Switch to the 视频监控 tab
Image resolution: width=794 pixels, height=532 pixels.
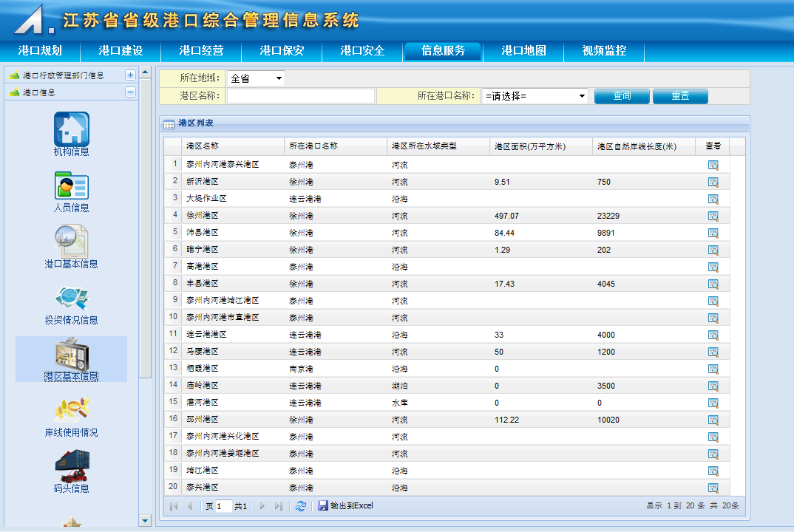coord(604,51)
